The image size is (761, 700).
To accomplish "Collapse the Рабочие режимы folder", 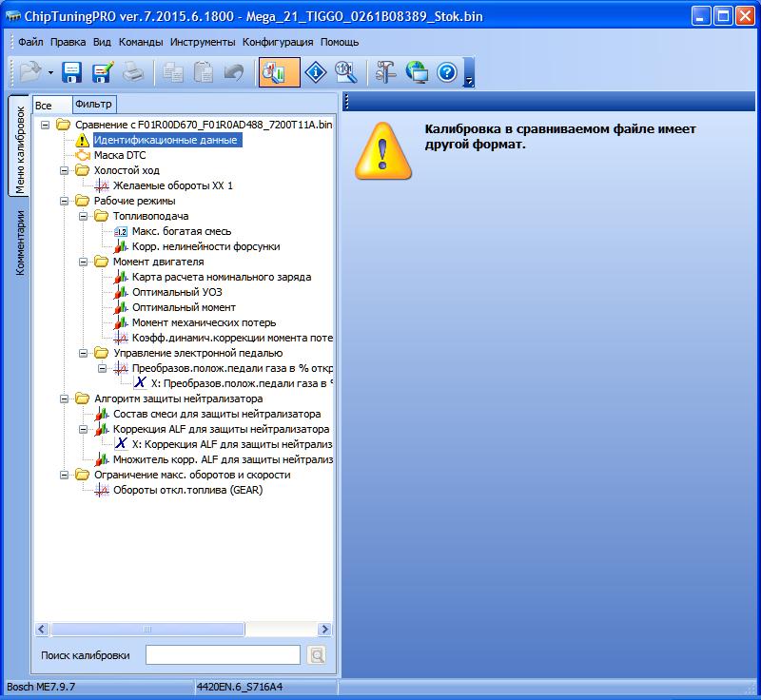I will (64, 202).
